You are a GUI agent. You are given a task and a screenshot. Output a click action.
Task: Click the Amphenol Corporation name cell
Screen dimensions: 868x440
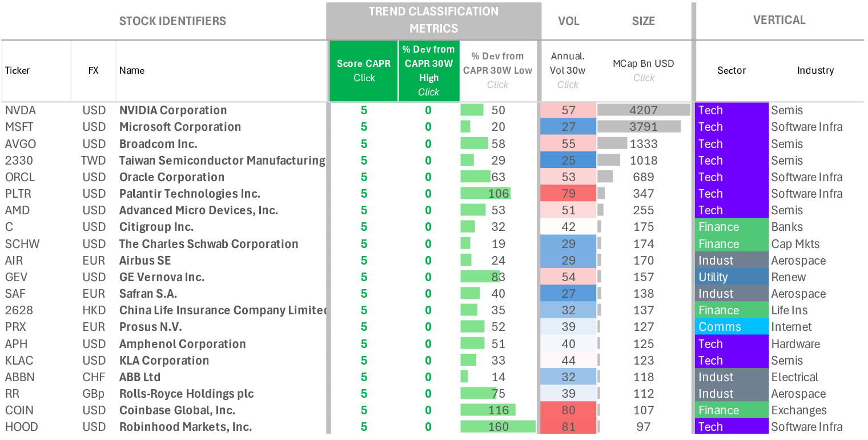[x=183, y=344]
